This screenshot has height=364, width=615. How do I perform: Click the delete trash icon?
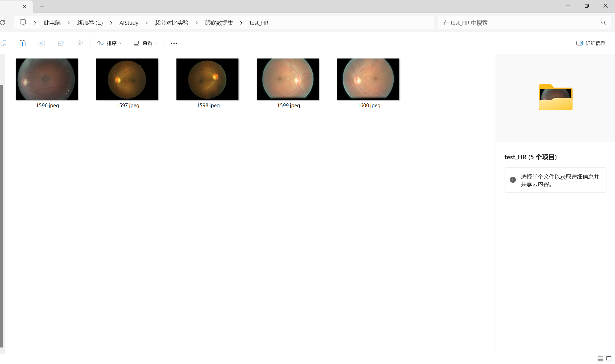tap(80, 43)
